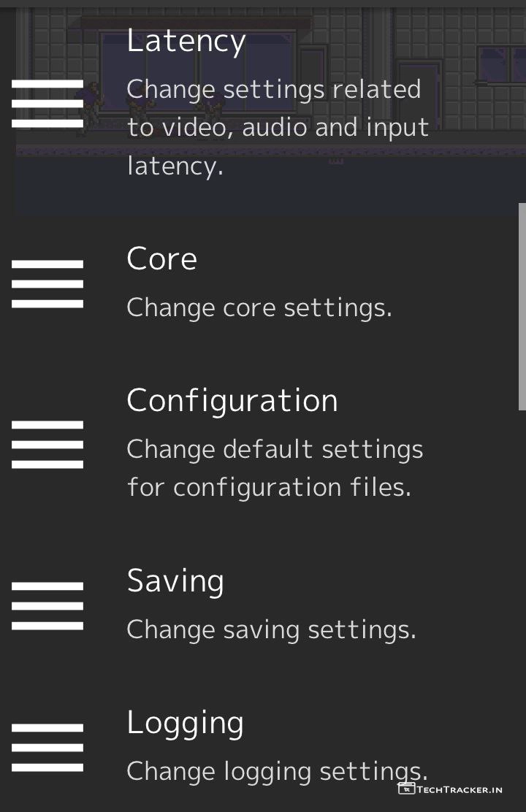Click the configuration files description text
The height and width of the screenshot is (812, 526).
point(274,467)
